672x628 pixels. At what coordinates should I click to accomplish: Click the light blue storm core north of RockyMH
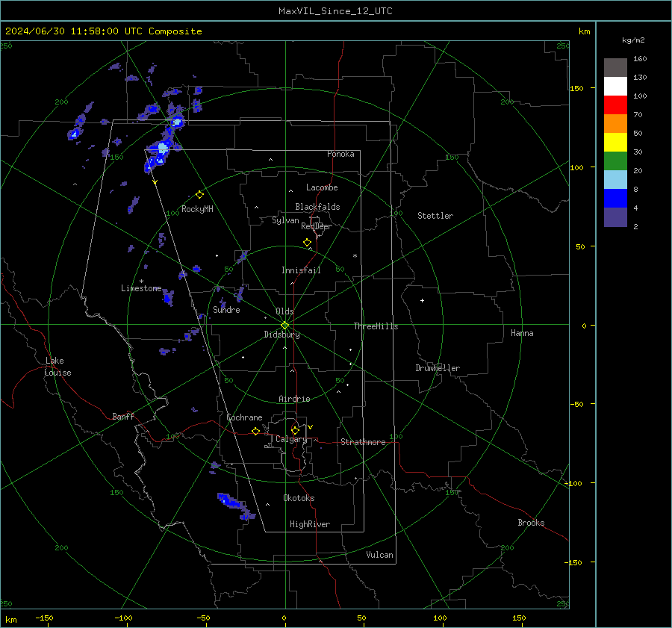pyautogui.click(x=163, y=148)
